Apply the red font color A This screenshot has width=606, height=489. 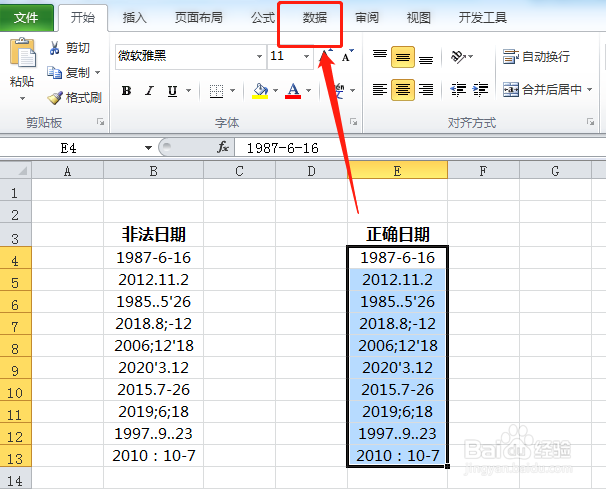point(293,91)
